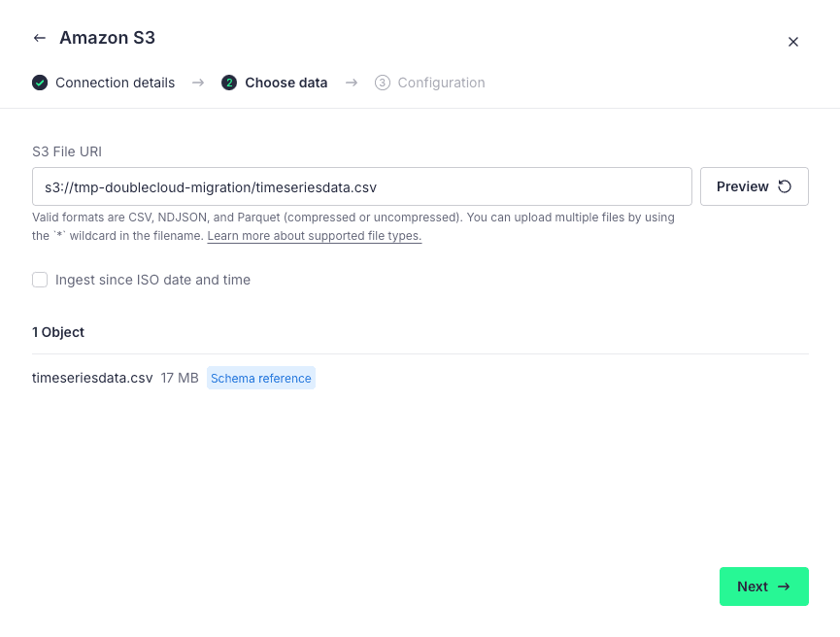This screenshot has height=637, width=840.
Task: Click the step 3 number circle icon
Action: pyautogui.click(x=383, y=83)
